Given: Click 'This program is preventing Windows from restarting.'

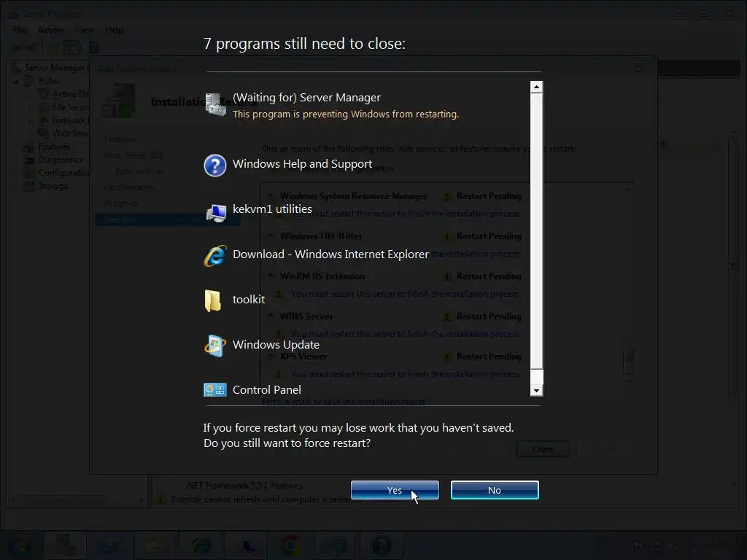Looking at the screenshot, I should pos(345,114).
